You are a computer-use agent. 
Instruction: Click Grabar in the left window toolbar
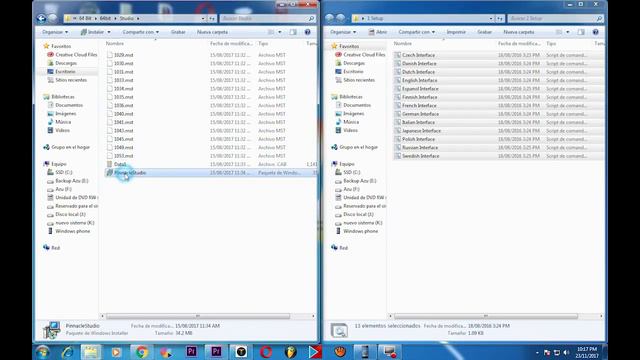(x=178, y=32)
